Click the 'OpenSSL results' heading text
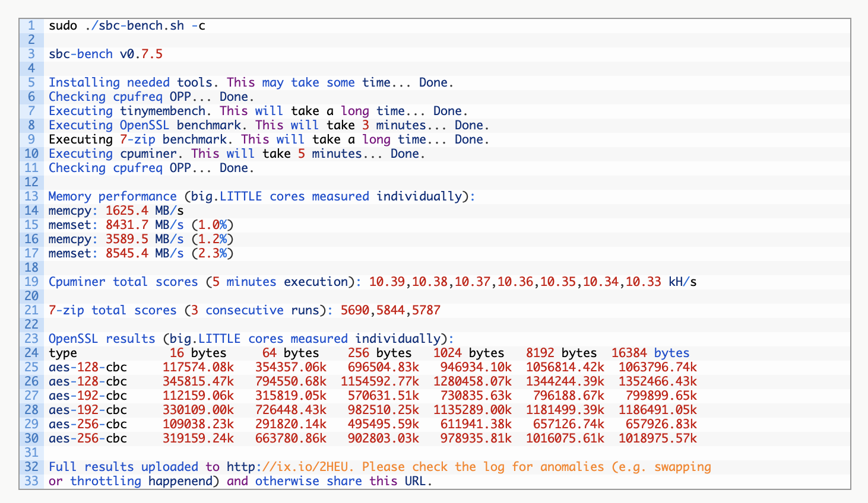 (x=102, y=339)
